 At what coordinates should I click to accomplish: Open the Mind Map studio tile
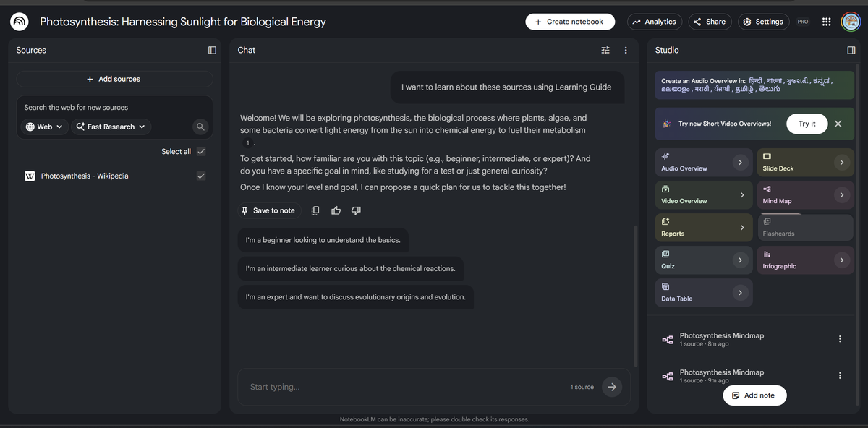806,194
